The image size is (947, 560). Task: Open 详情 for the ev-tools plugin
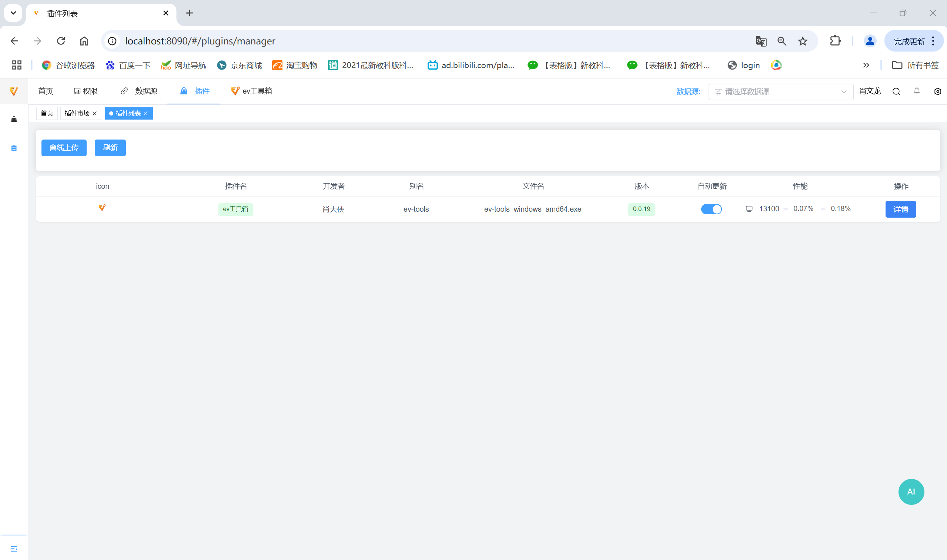[x=901, y=209]
